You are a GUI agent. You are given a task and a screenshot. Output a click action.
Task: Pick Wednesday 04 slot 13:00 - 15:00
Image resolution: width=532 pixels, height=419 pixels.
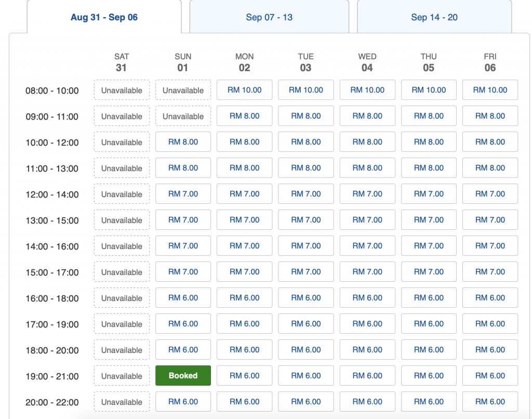click(x=367, y=220)
